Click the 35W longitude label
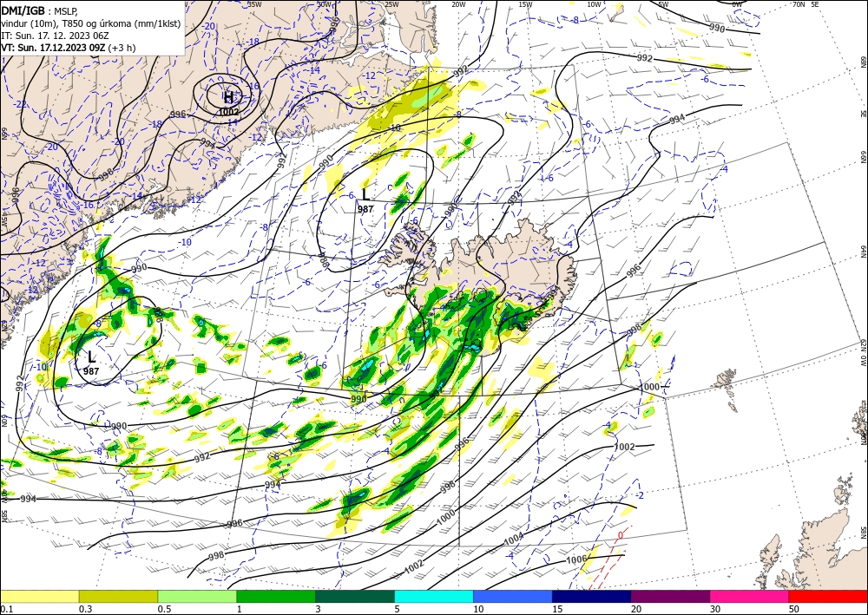This screenshot has height=615, width=868. point(254,4)
